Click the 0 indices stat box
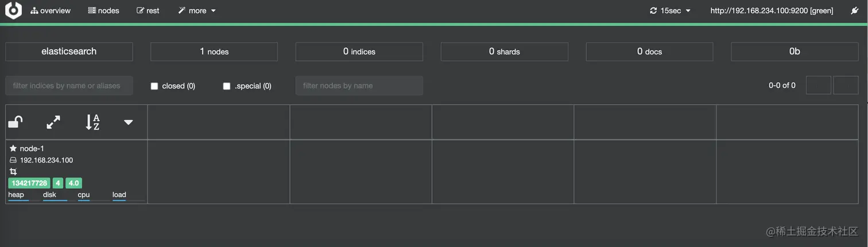 click(359, 52)
